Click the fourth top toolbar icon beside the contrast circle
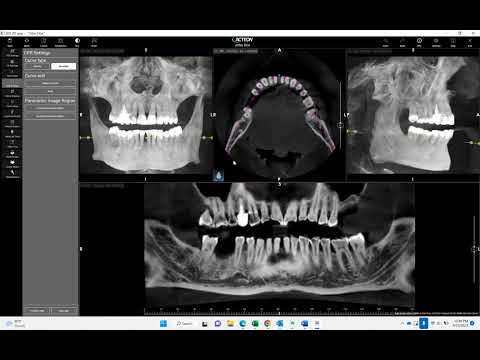Image resolution: width=480 pixels, height=360 pixels. click(60, 42)
